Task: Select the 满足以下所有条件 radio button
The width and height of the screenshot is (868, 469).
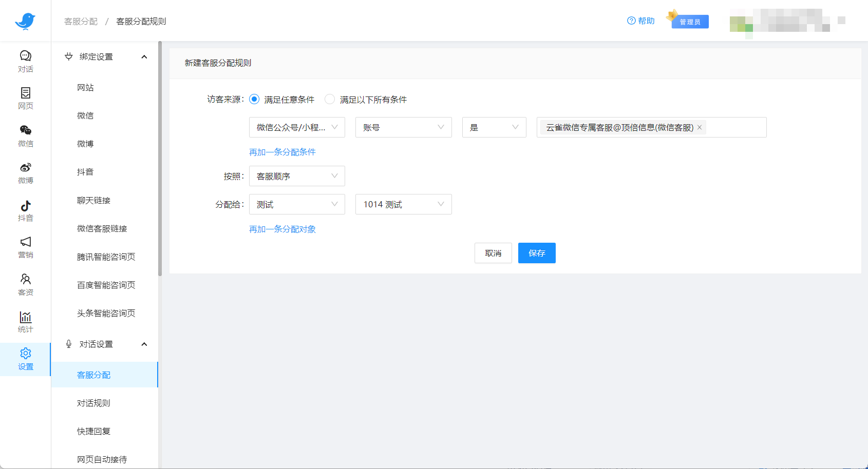Action: point(329,99)
